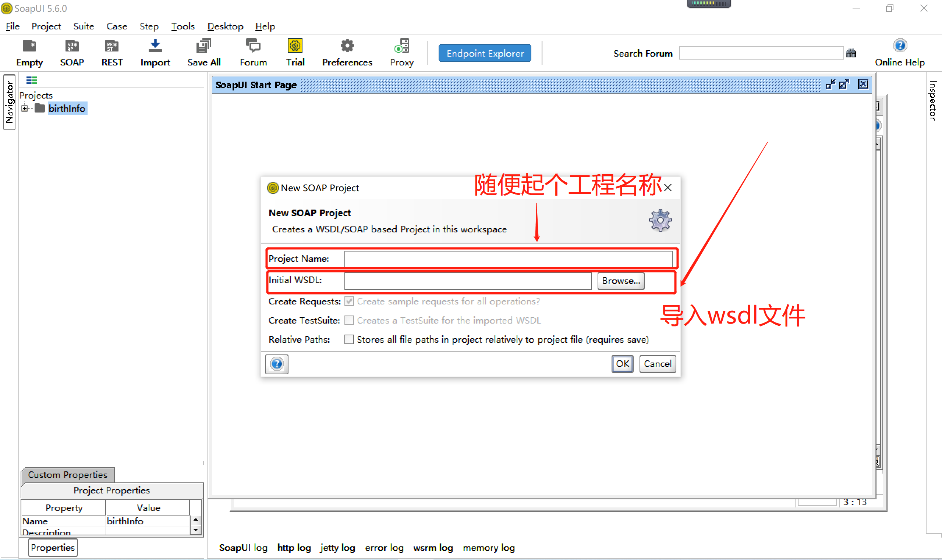Click the Inspector side tab
This screenshot has height=560, width=942.
[932, 100]
